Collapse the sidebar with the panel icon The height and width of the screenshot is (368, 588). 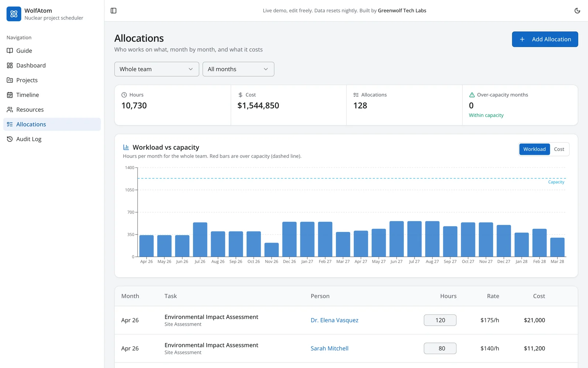click(x=114, y=11)
